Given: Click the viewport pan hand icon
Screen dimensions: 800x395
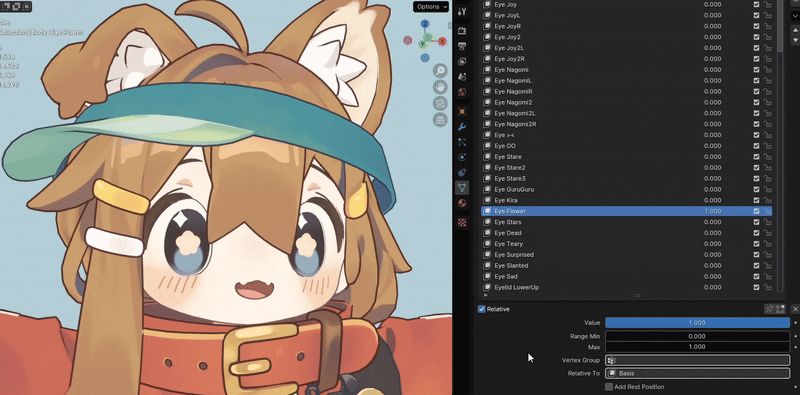Looking at the screenshot, I should tap(440, 87).
